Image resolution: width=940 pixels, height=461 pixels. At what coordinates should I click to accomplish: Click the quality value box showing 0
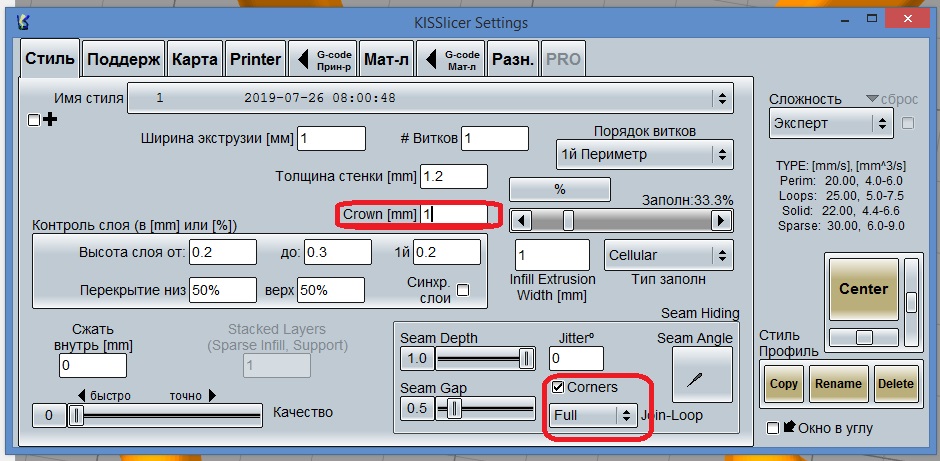[49, 415]
